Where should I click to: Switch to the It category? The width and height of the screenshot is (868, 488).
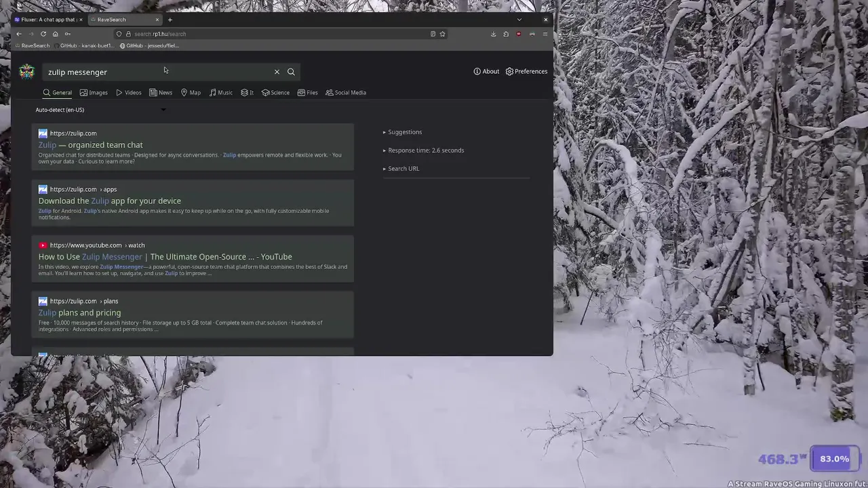247,92
